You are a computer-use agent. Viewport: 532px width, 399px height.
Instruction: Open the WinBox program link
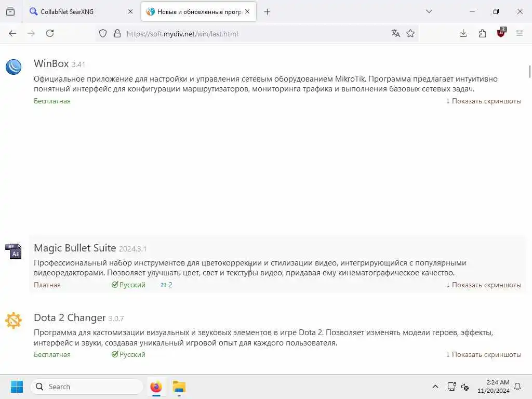pos(51,63)
